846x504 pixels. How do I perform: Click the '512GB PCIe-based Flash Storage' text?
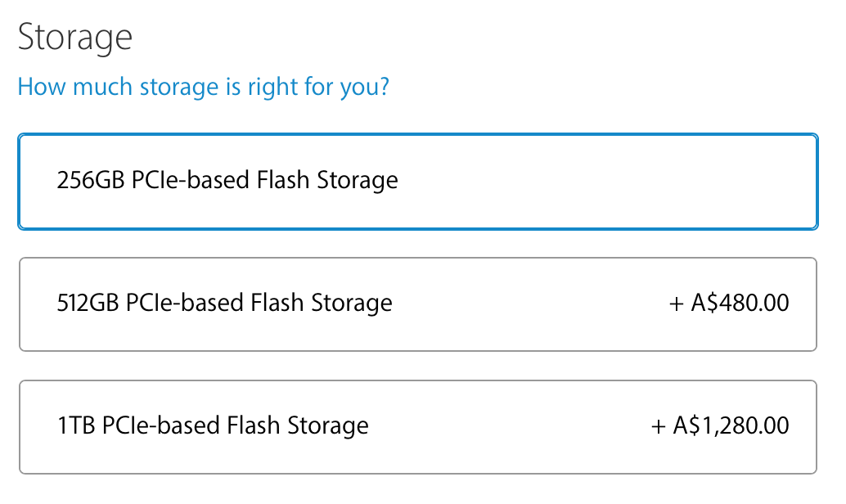224,304
